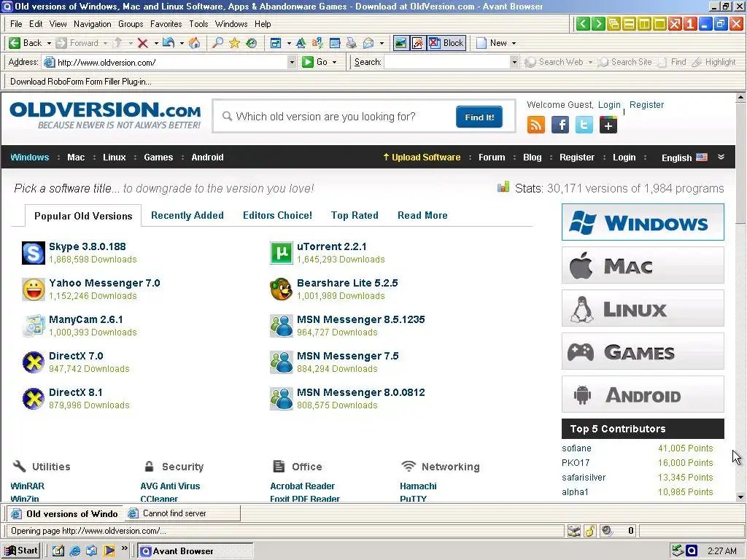Select the Android platform banner
The image size is (747, 560).
pos(643,394)
